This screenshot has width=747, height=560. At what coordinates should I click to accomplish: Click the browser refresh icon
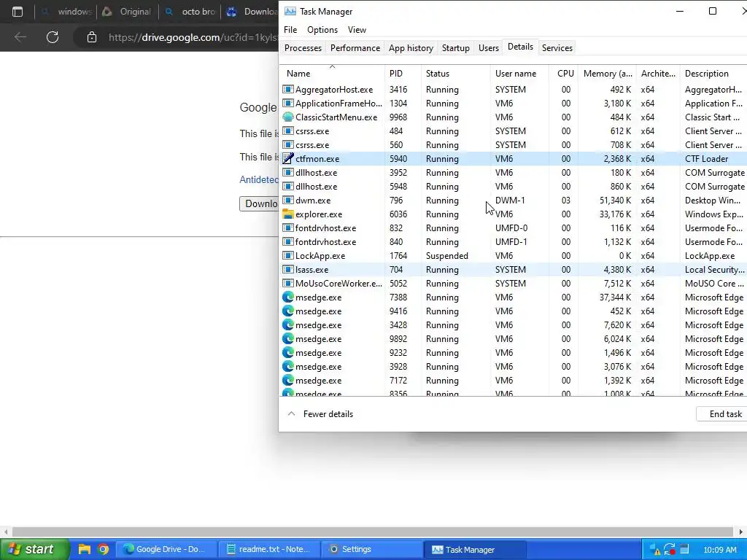click(x=53, y=37)
